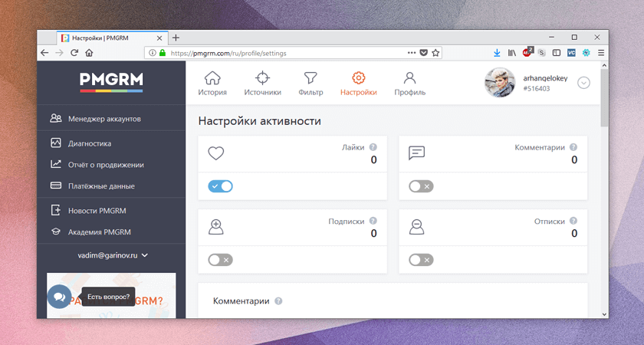Viewport: 644px width, 345px height.
Task: Open the Фильтр tab
Action: [310, 84]
